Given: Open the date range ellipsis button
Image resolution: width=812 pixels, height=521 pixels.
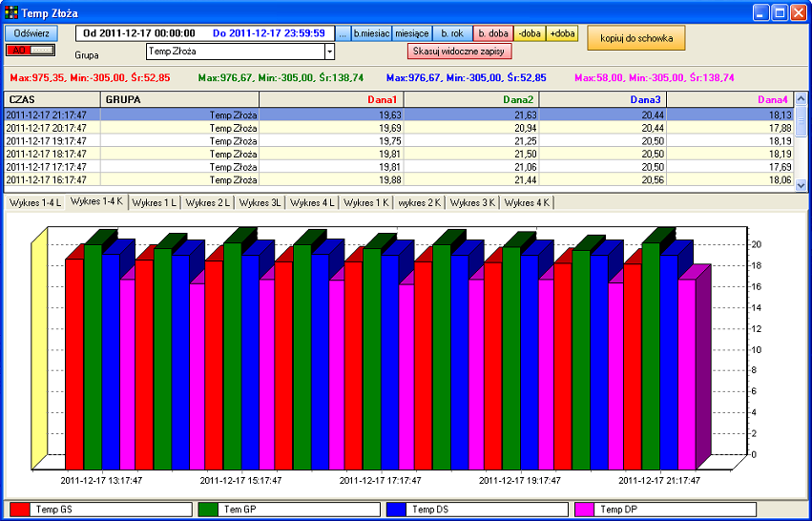Looking at the screenshot, I should pyautogui.click(x=343, y=33).
